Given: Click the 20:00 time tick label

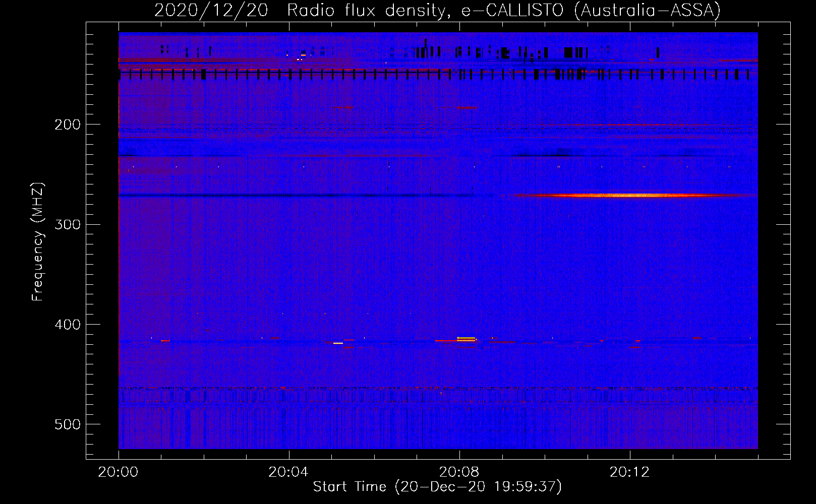Looking at the screenshot, I should tap(118, 472).
